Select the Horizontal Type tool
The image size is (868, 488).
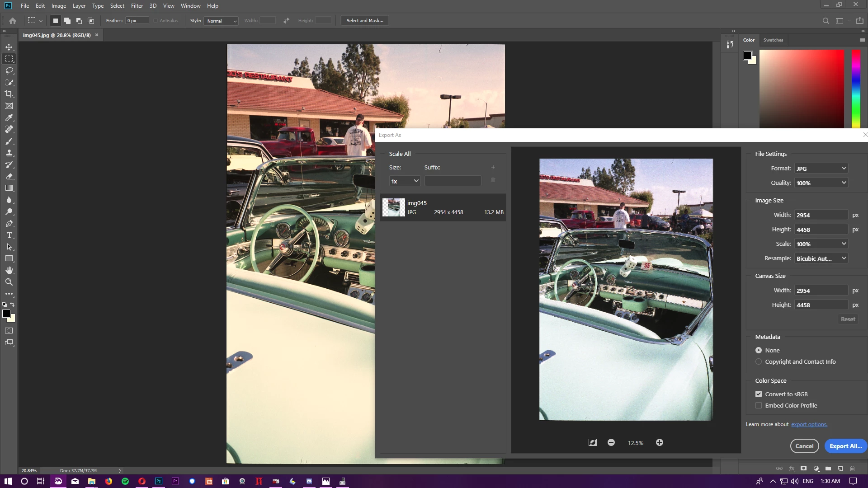click(9, 235)
